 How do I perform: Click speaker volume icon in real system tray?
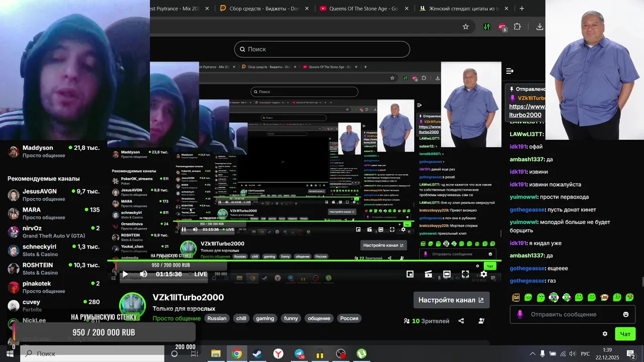click(573, 353)
